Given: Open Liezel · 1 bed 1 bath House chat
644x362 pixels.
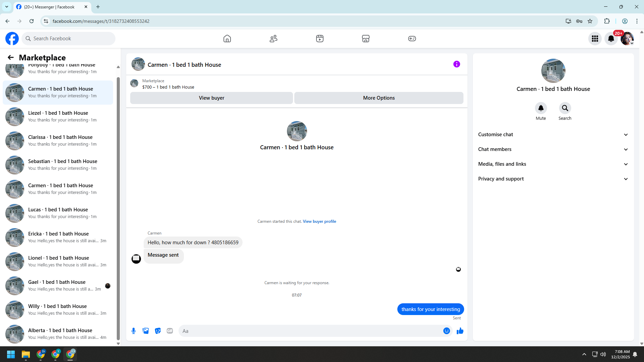Looking at the screenshot, I should click(x=58, y=116).
